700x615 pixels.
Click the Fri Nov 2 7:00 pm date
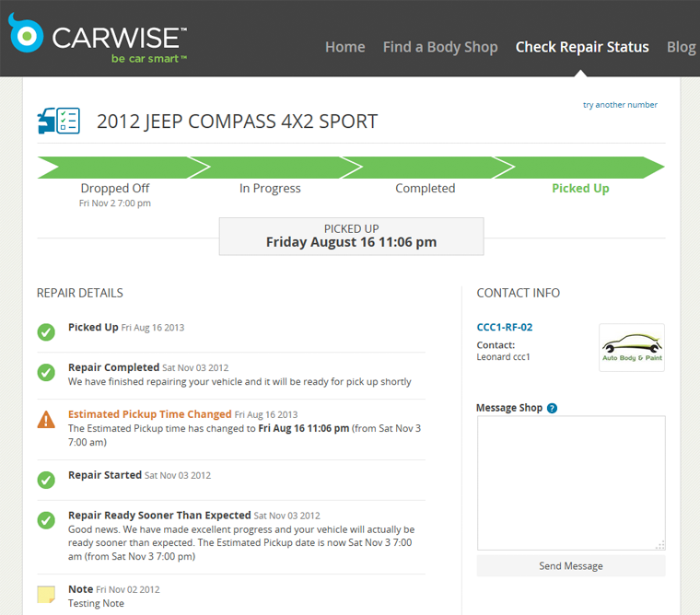[x=115, y=203]
